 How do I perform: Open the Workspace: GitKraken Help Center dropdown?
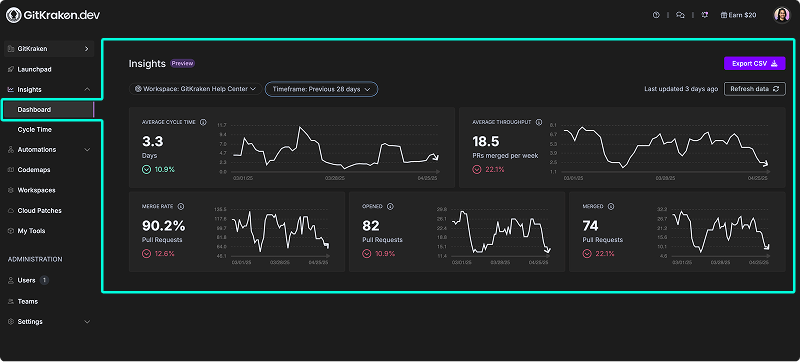195,89
